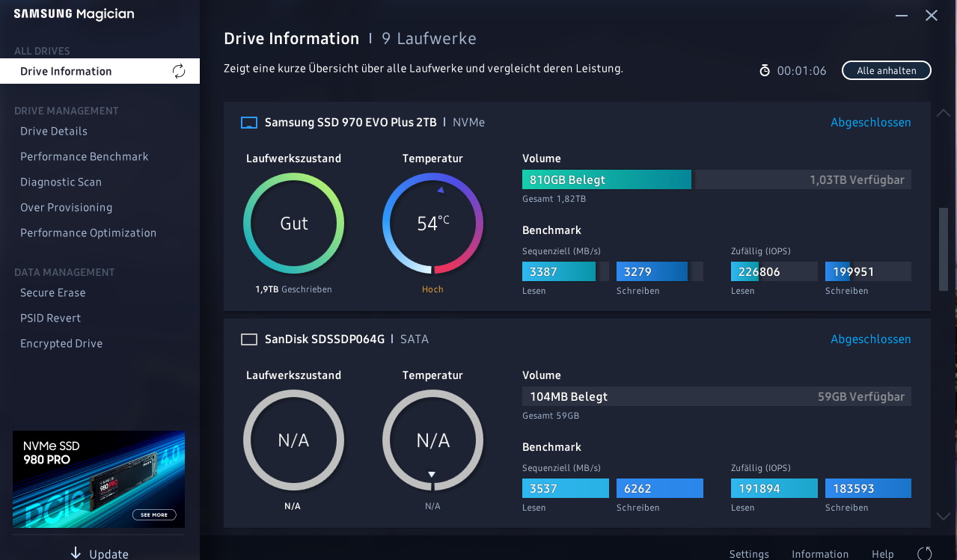The image size is (957, 560).
Task: Click the Samsung sequential write value 3279
Action: 659,271
